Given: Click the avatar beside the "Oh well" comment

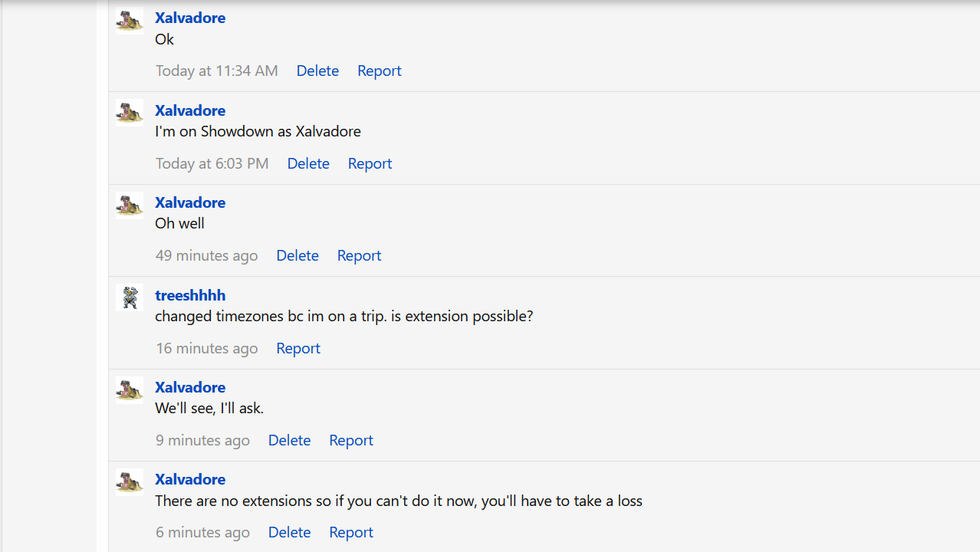Looking at the screenshot, I should (x=129, y=205).
